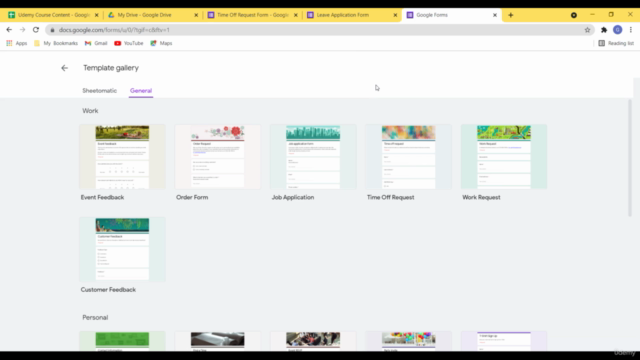Open the Customer Feedback template thumbnail
The height and width of the screenshot is (360, 640).
(122, 249)
